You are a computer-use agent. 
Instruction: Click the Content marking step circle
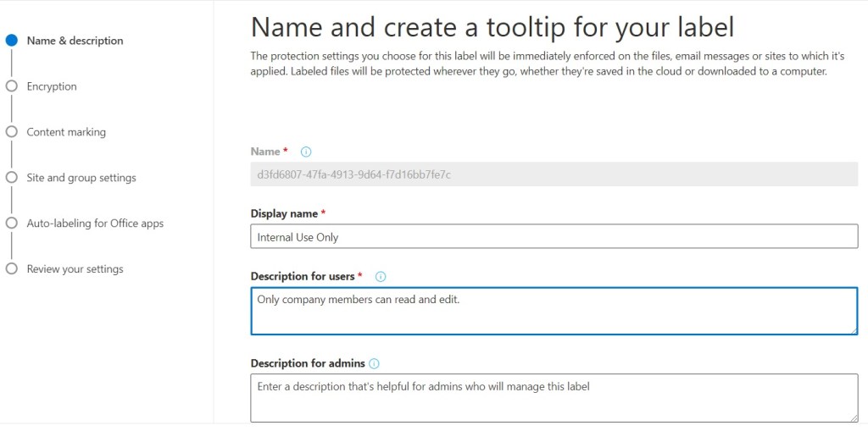tap(12, 132)
